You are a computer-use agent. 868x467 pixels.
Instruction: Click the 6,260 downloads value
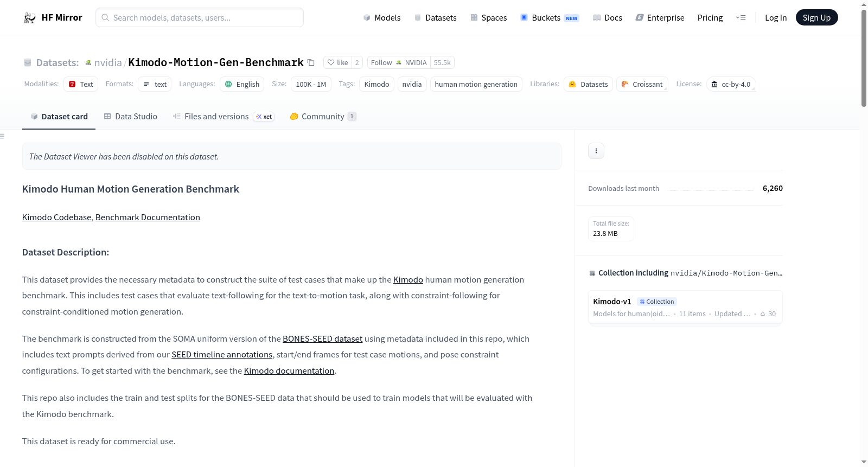773,188
